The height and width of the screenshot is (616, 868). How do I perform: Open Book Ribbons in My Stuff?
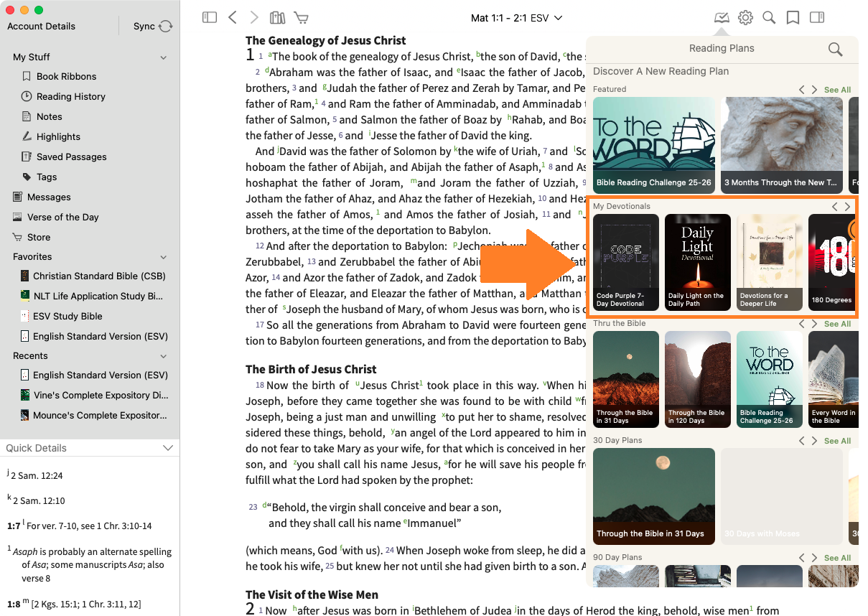click(x=66, y=76)
